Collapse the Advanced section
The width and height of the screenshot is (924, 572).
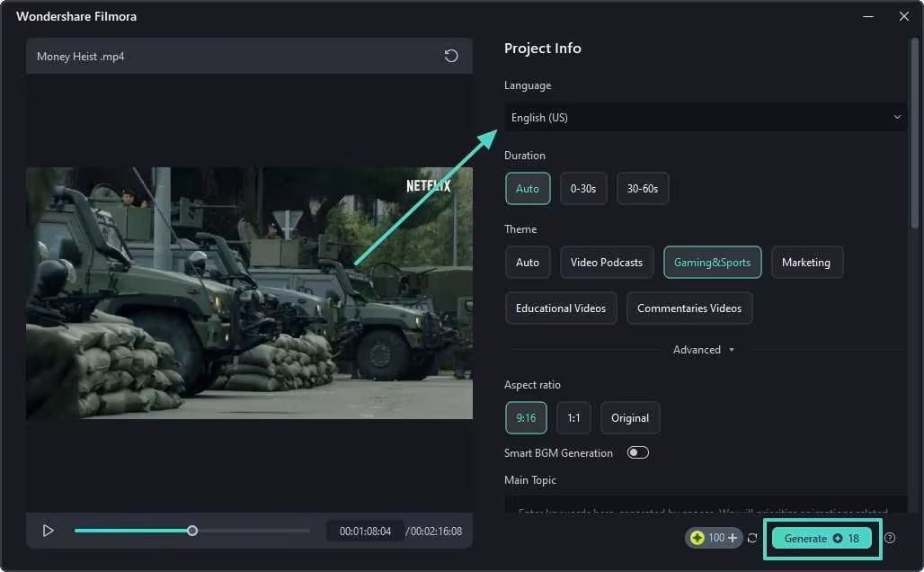(x=704, y=350)
